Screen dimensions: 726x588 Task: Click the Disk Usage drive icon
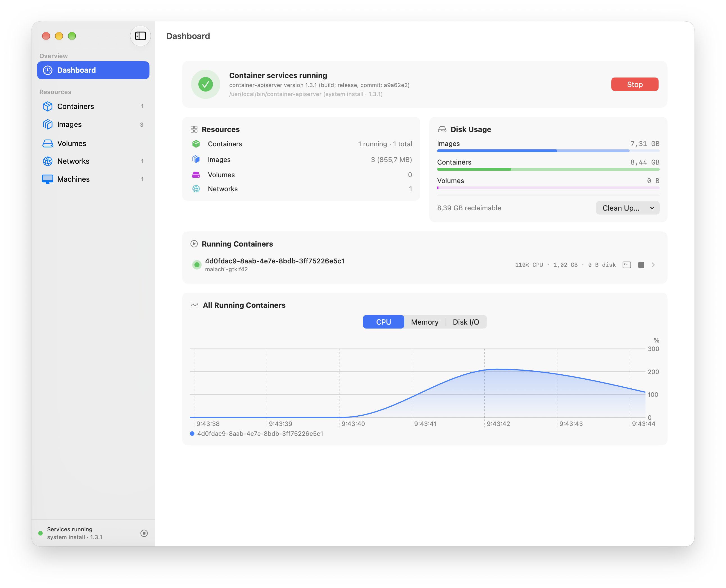click(x=442, y=129)
